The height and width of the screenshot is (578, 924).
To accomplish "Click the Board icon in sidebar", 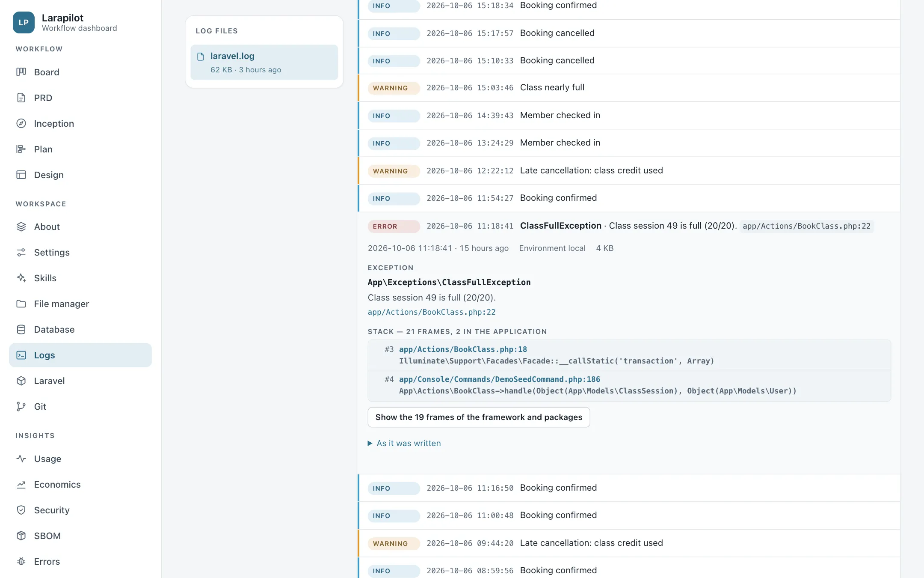I will (21, 72).
